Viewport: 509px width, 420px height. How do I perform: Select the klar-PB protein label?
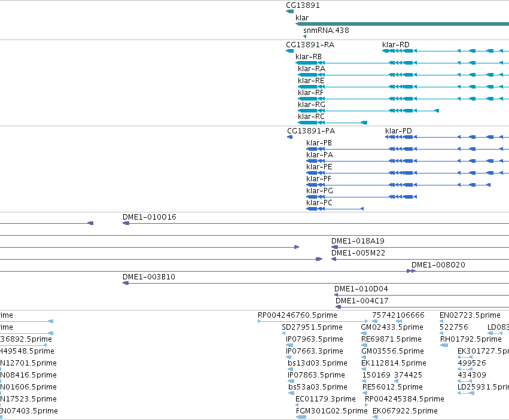click(x=319, y=143)
